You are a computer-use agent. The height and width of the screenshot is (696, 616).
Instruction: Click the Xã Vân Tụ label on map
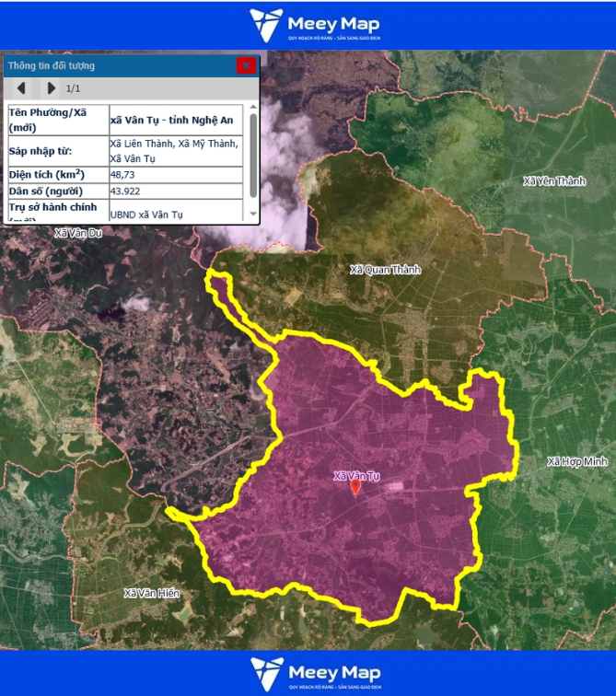pyautogui.click(x=355, y=476)
